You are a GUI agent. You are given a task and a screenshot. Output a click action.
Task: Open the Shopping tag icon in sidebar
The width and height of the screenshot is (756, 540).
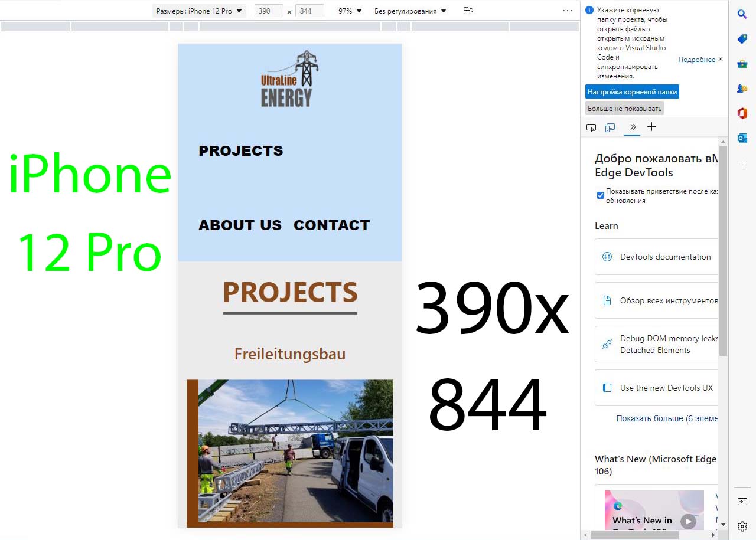coord(742,39)
